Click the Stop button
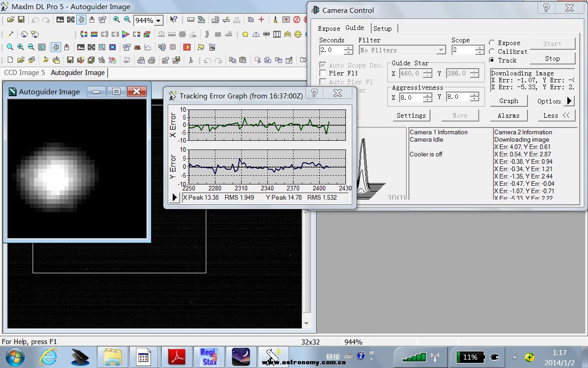Viewport: 588px width, 368px height. click(x=552, y=58)
